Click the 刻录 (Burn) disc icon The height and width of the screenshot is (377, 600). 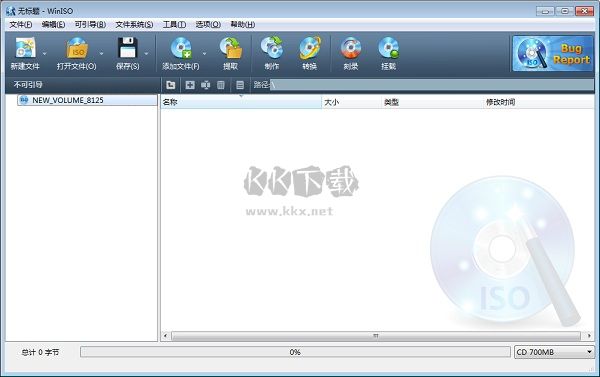351,48
